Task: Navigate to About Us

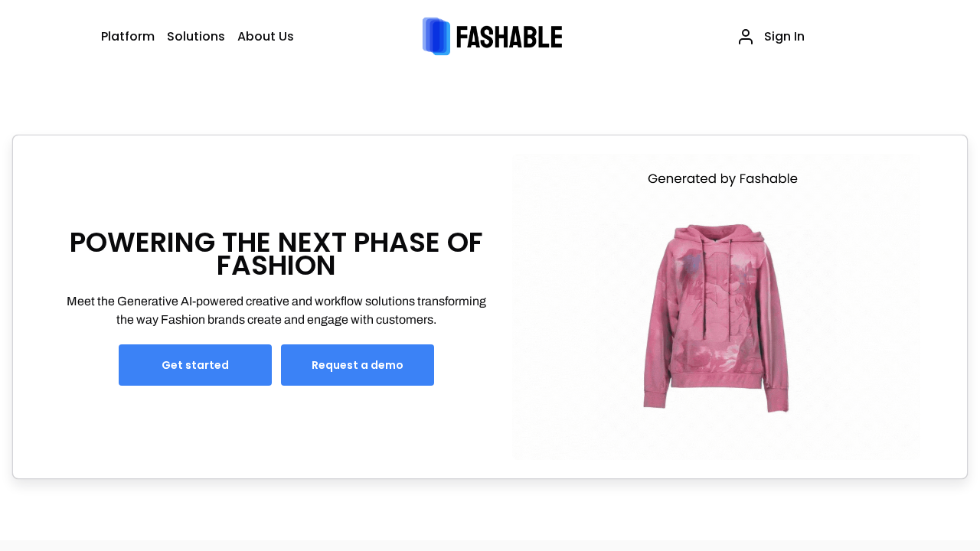Action: click(x=266, y=36)
